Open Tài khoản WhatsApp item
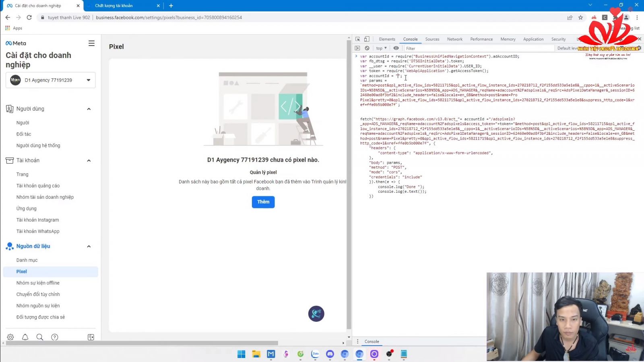 click(x=38, y=231)
